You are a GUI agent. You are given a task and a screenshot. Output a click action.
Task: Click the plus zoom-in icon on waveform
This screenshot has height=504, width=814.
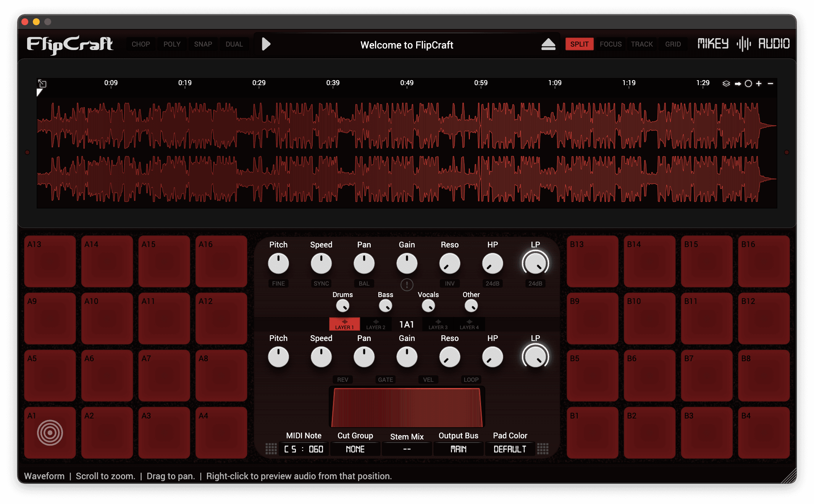(x=759, y=83)
